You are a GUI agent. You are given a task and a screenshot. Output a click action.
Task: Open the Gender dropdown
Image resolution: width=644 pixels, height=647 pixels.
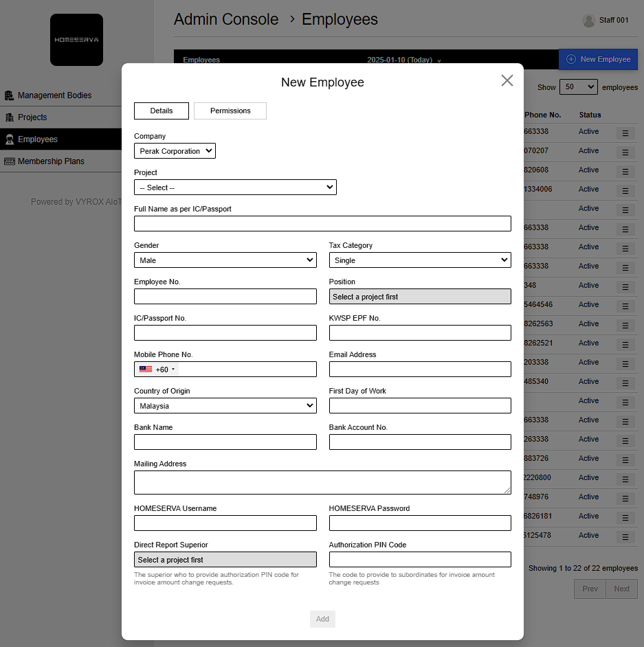(x=225, y=260)
